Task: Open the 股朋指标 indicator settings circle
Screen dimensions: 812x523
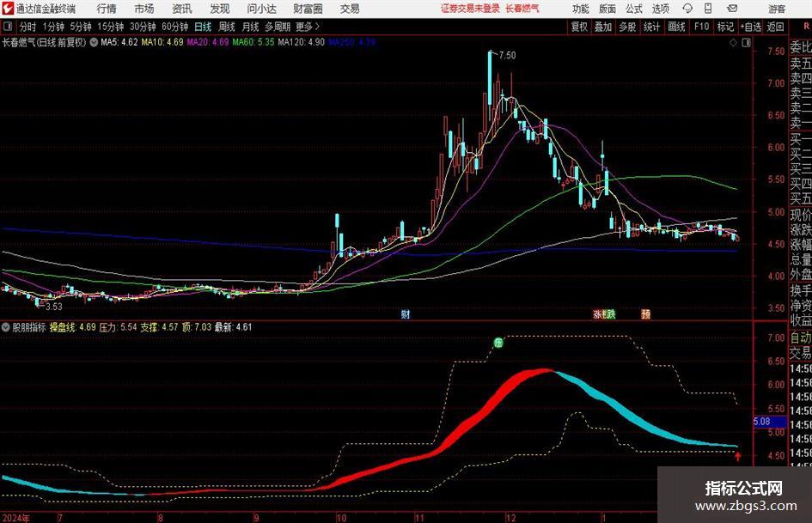Action: coord(6,327)
